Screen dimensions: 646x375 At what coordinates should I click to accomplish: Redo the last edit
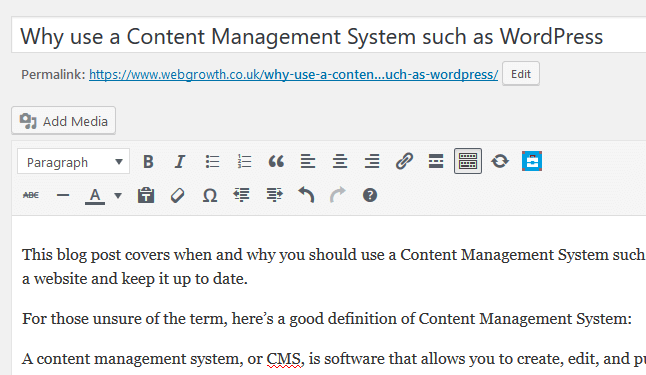[x=338, y=195]
